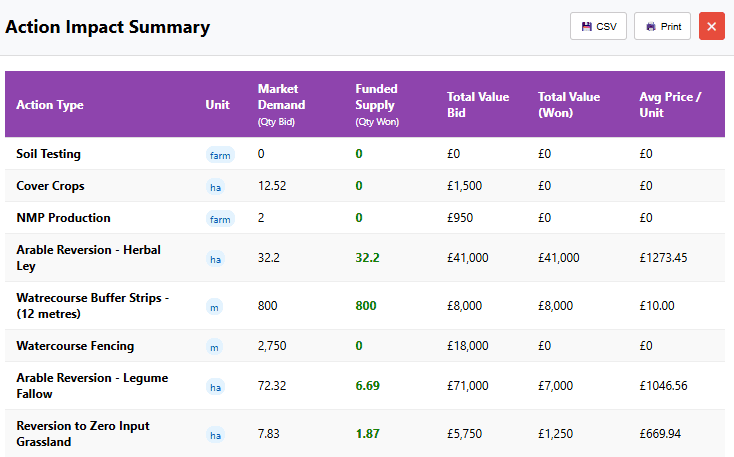Click the m unit badge for Watercourse Fencing
Image resolution: width=734 pixels, height=457 pixels.
point(214,347)
